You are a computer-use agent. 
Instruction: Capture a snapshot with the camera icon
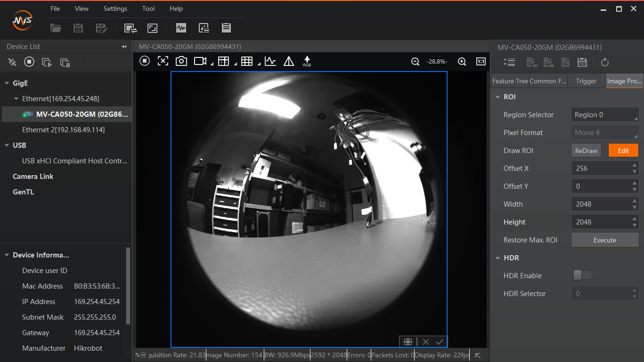click(181, 61)
